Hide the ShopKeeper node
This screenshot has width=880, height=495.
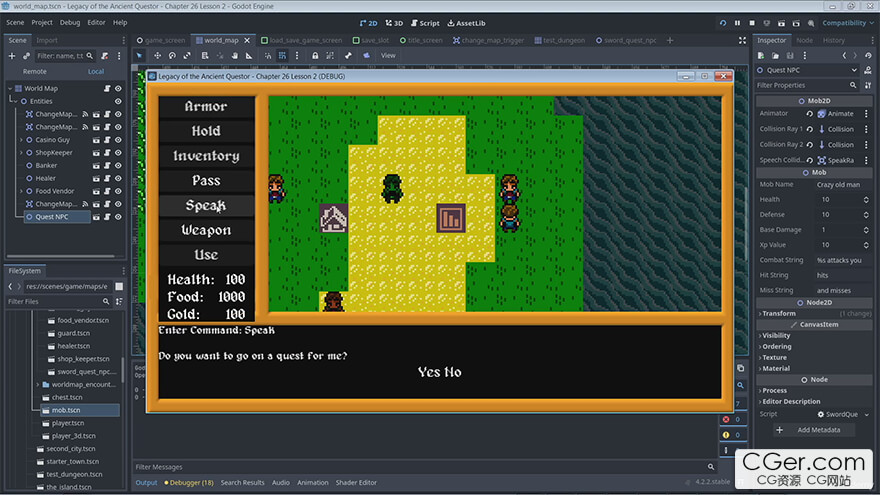coord(118,153)
